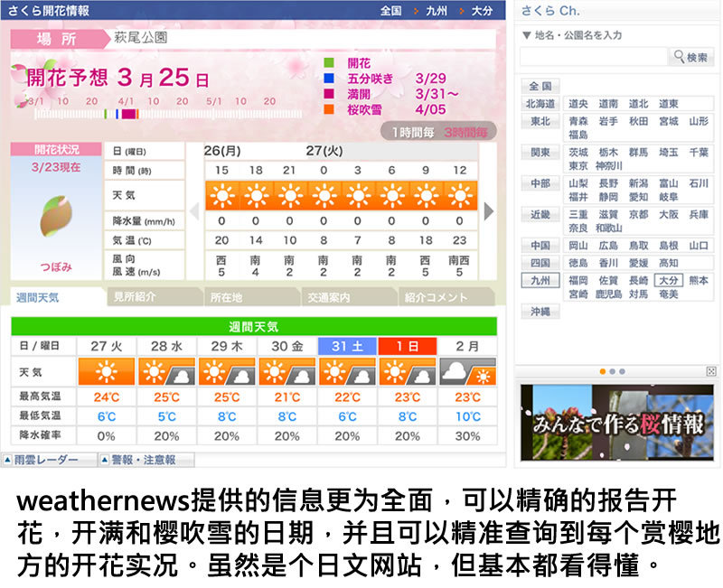Open the 熊本 prefecture link

click(699, 280)
